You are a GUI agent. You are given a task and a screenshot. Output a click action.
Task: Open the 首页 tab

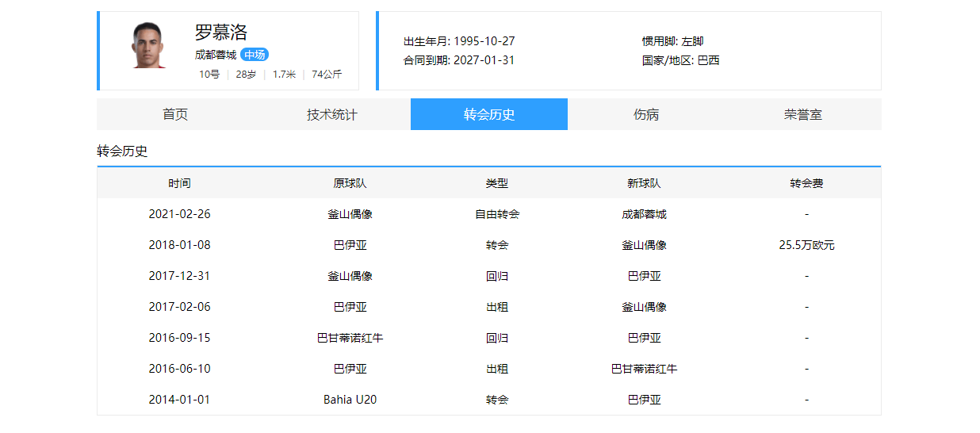175,114
